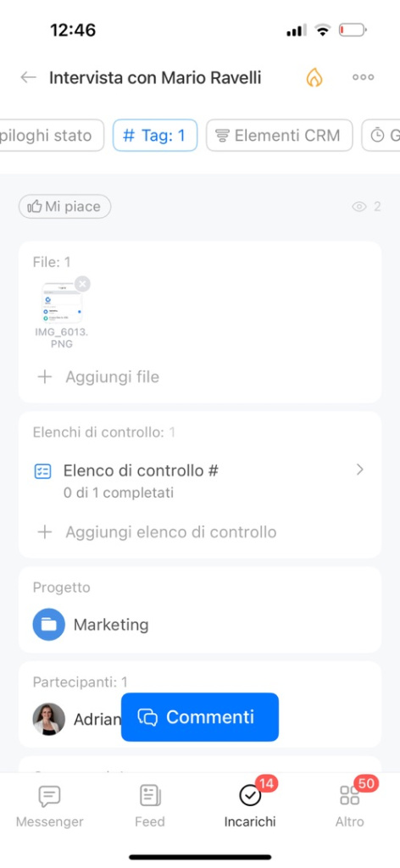Tap the back arrow in header

28,77
